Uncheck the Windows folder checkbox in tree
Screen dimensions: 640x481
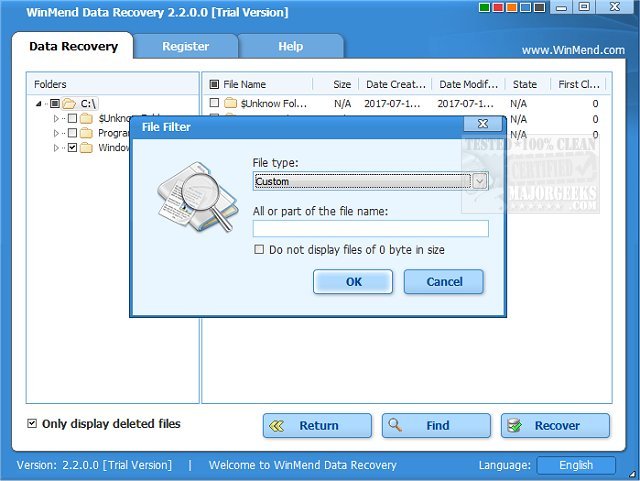(x=72, y=147)
